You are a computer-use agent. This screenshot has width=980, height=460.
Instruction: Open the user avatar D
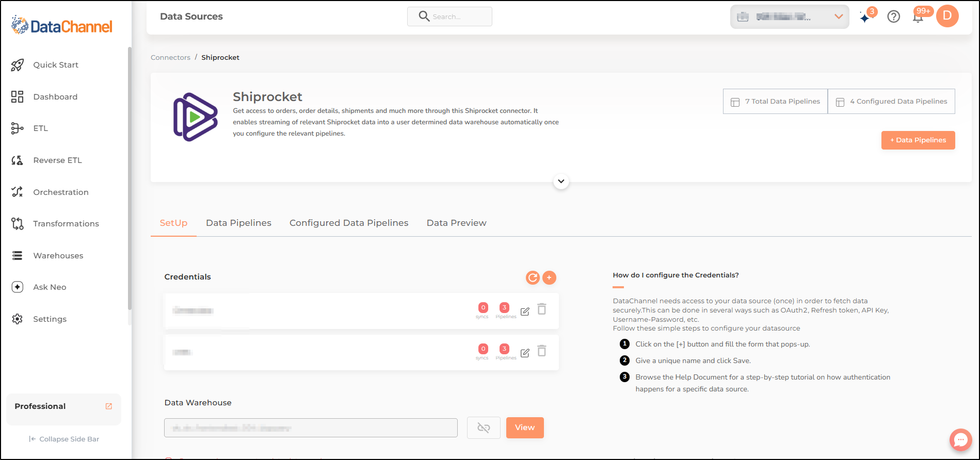click(x=947, y=16)
